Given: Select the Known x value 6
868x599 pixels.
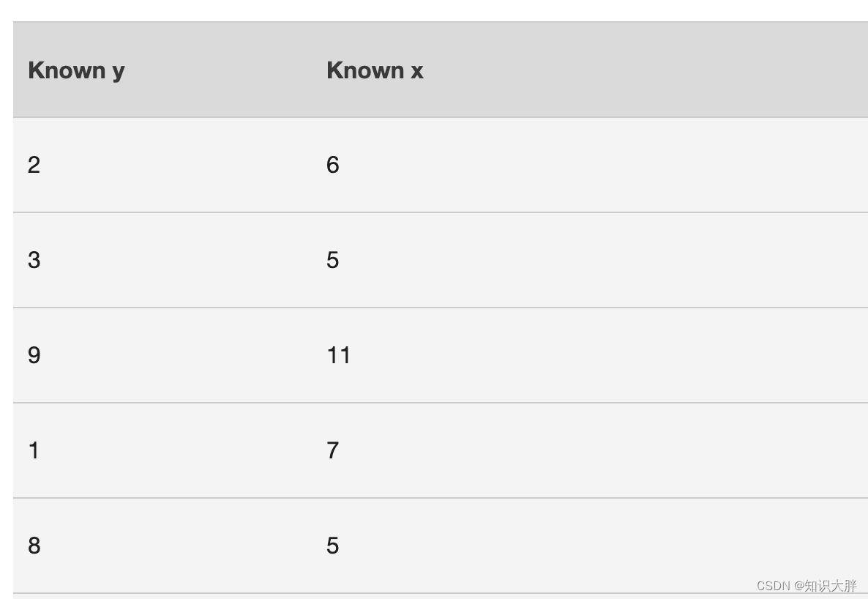Looking at the screenshot, I should coord(333,165).
